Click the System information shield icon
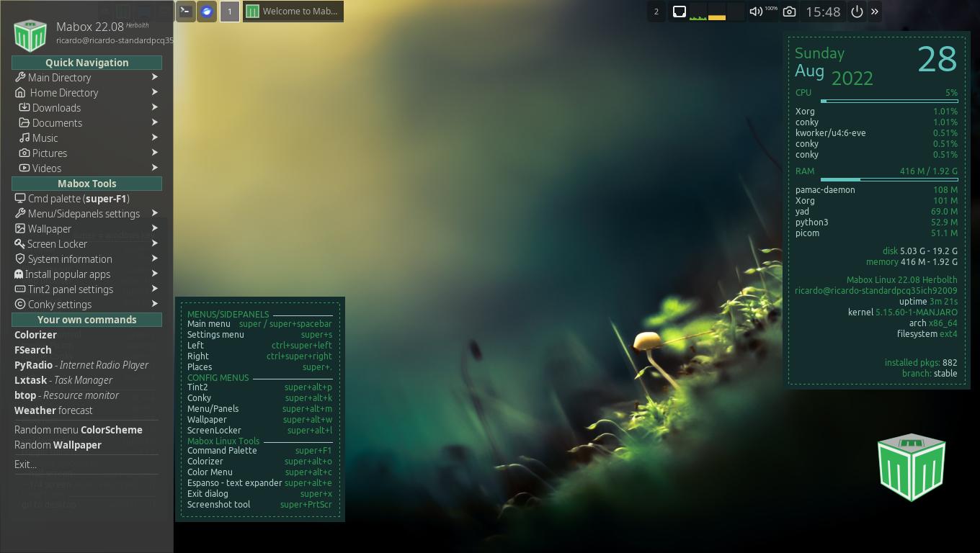The image size is (980, 553). point(19,258)
